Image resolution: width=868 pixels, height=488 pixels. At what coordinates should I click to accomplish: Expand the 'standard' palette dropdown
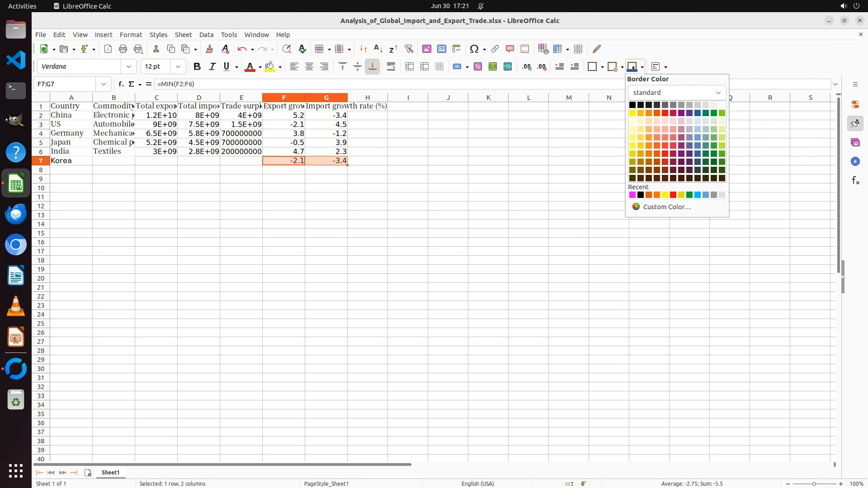point(717,93)
